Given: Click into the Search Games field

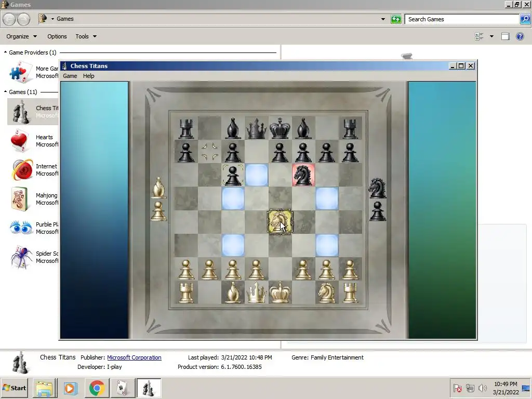Looking at the screenshot, I should click(x=462, y=19).
